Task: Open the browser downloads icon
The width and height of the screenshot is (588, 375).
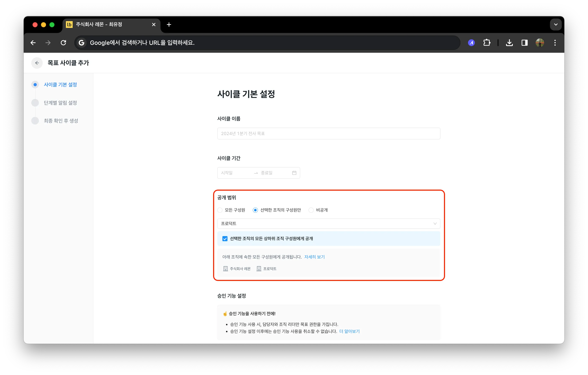Action: pyautogui.click(x=509, y=43)
